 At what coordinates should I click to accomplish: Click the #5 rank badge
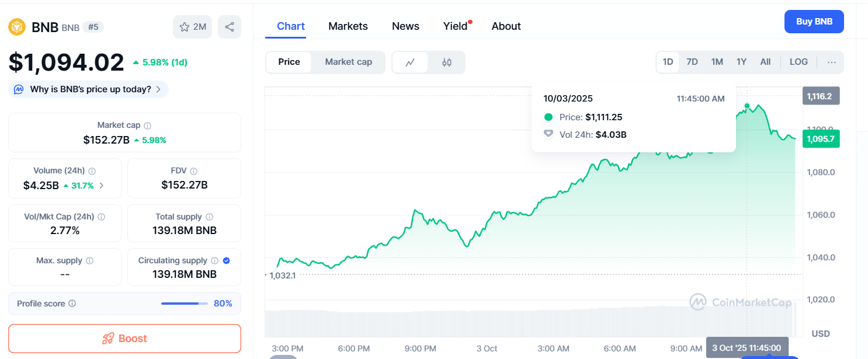[x=93, y=27]
